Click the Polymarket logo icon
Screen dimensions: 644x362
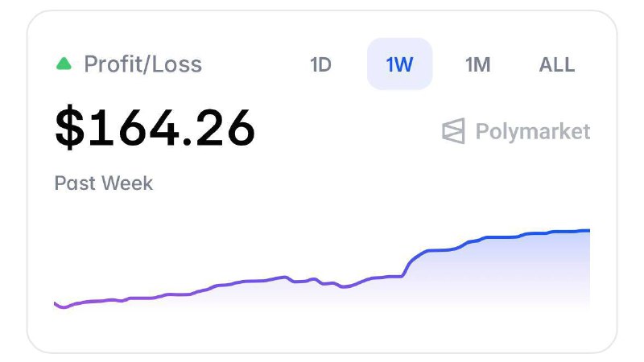click(x=453, y=131)
